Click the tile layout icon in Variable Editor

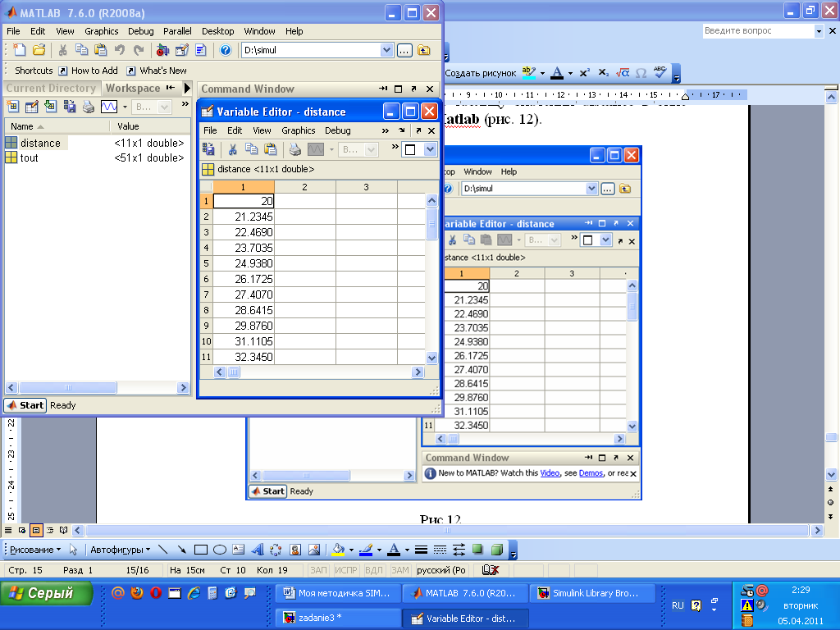coord(410,149)
